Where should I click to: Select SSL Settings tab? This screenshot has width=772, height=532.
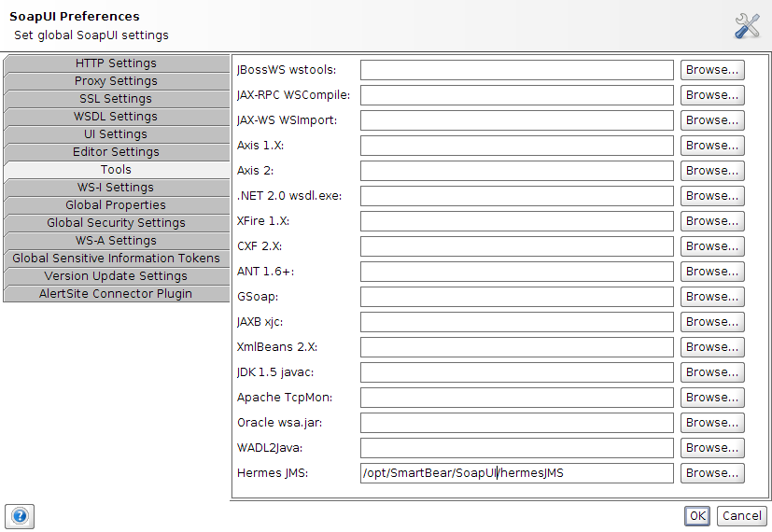(116, 99)
